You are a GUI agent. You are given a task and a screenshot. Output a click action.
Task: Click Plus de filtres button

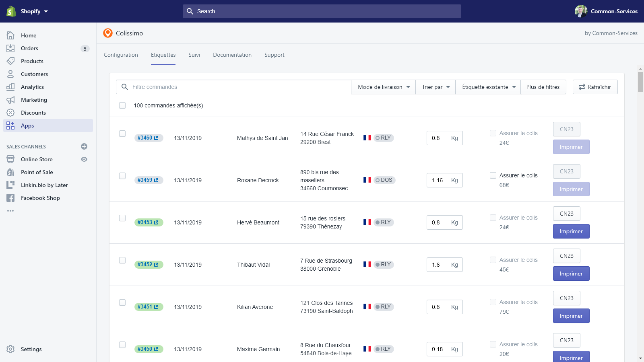click(543, 87)
